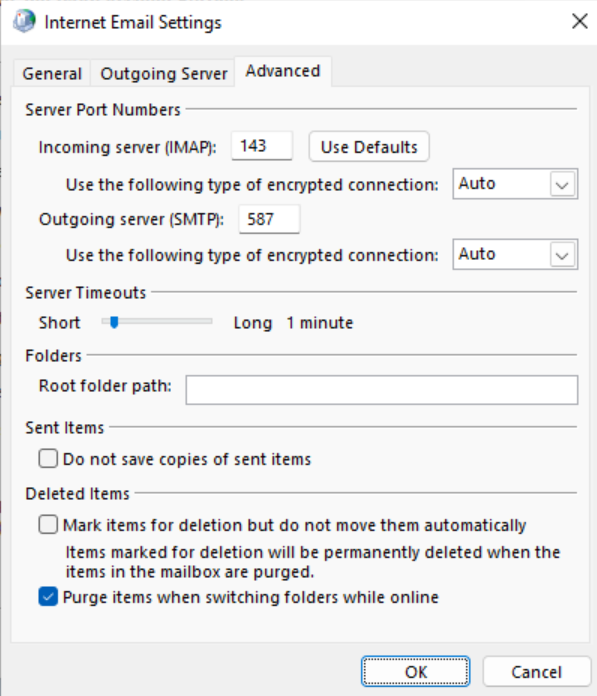Screen dimensions: 597x696
Task: Switch to the General tab
Action: 52,73
